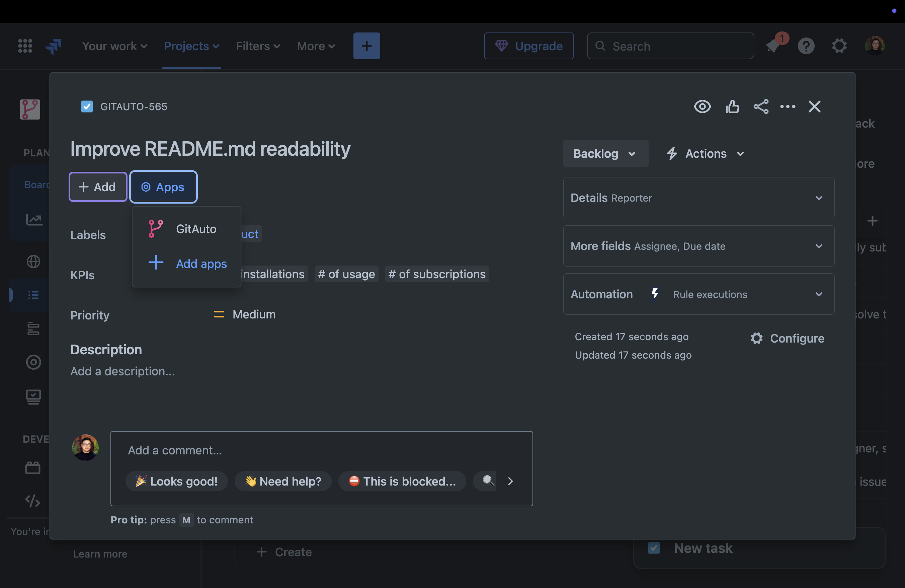This screenshot has height=588, width=905.
Task: Select the Projects menu item
Action: (x=191, y=46)
